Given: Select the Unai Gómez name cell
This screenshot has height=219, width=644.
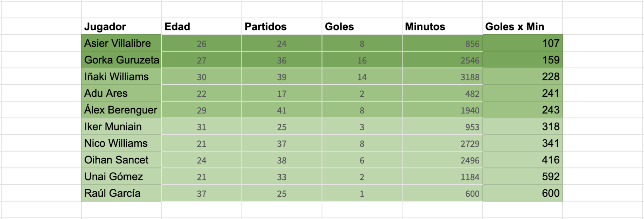Looking at the screenshot, I should (x=121, y=177).
